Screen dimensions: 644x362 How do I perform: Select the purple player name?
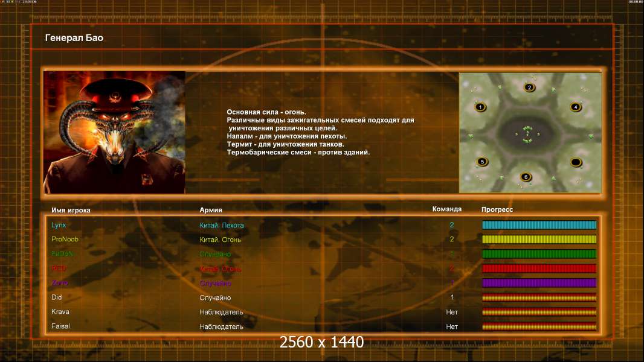point(60,283)
